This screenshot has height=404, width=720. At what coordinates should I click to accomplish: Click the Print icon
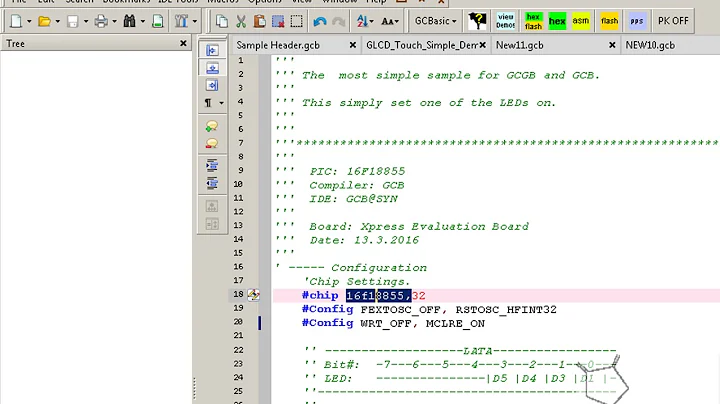[x=101, y=21]
